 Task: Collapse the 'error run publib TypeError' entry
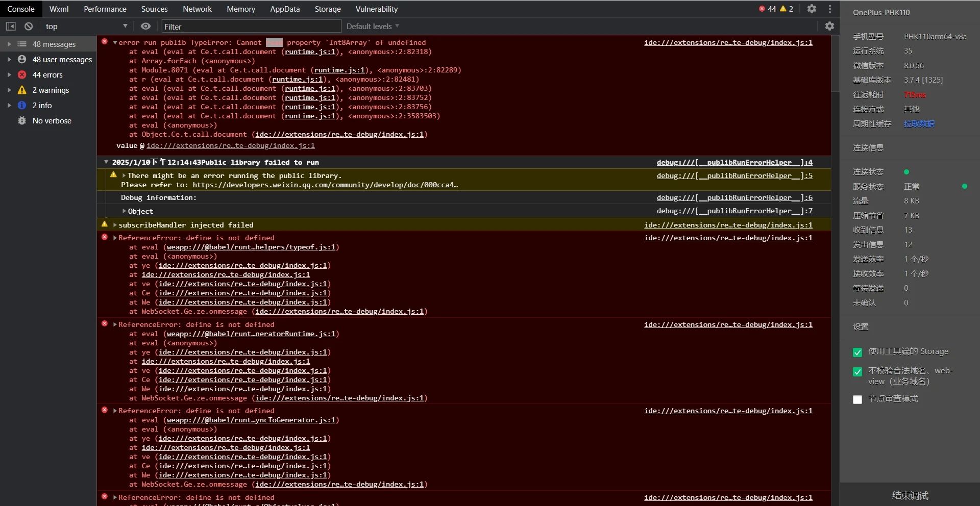[x=115, y=42]
